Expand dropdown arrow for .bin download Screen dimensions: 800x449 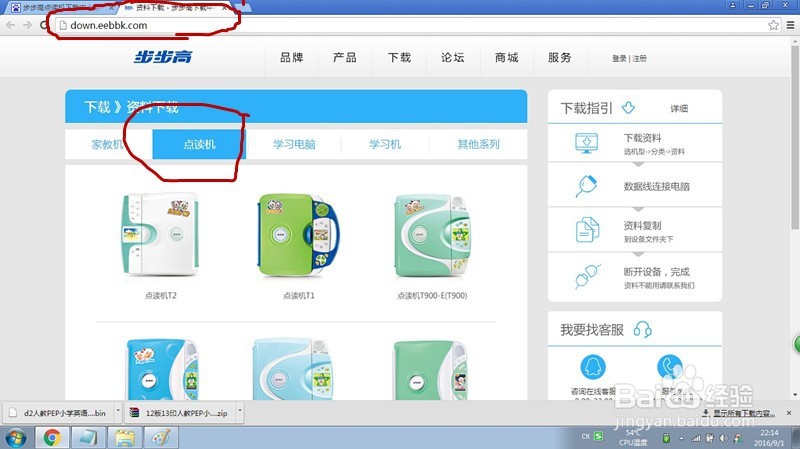118,410
